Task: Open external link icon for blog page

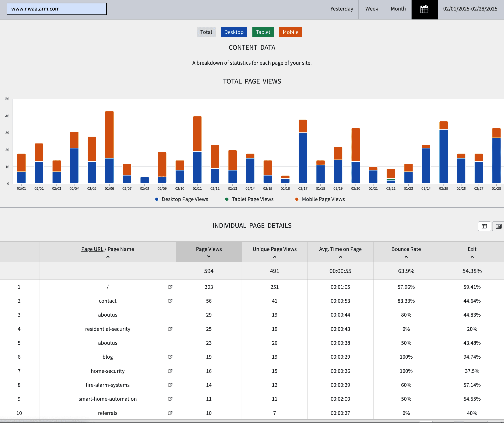Action: [x=170, y=357]
